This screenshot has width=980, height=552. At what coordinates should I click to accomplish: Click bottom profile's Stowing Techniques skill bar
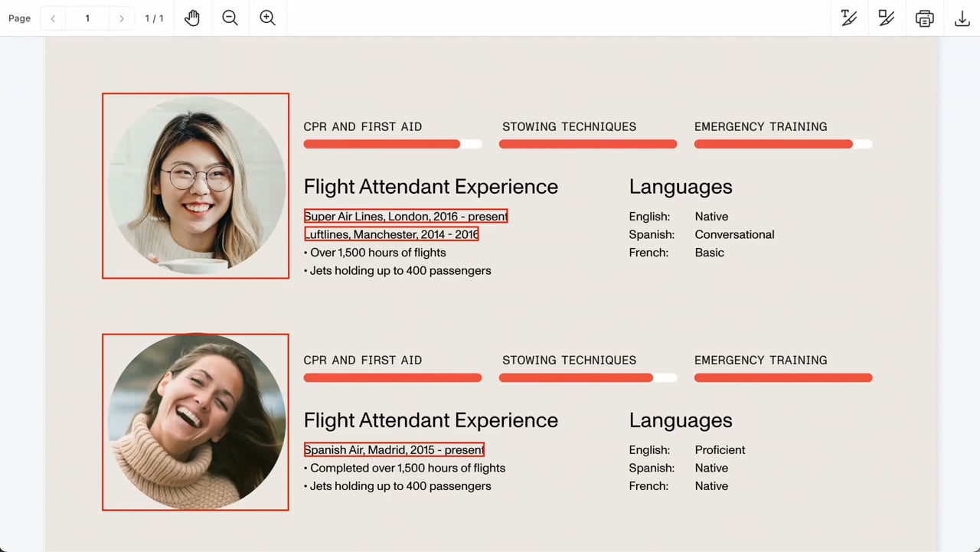coord(587,377)
